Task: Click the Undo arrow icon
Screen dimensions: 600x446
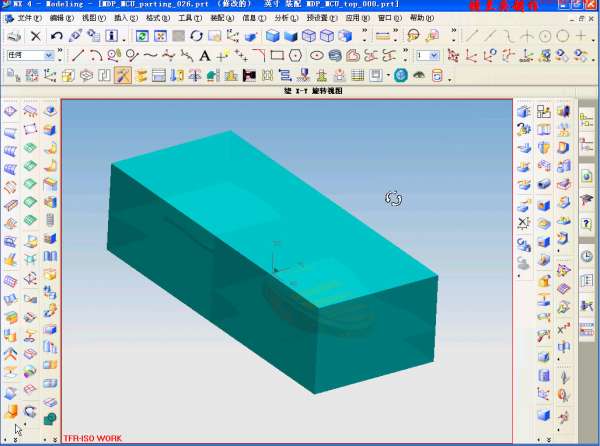Action: 57,36
